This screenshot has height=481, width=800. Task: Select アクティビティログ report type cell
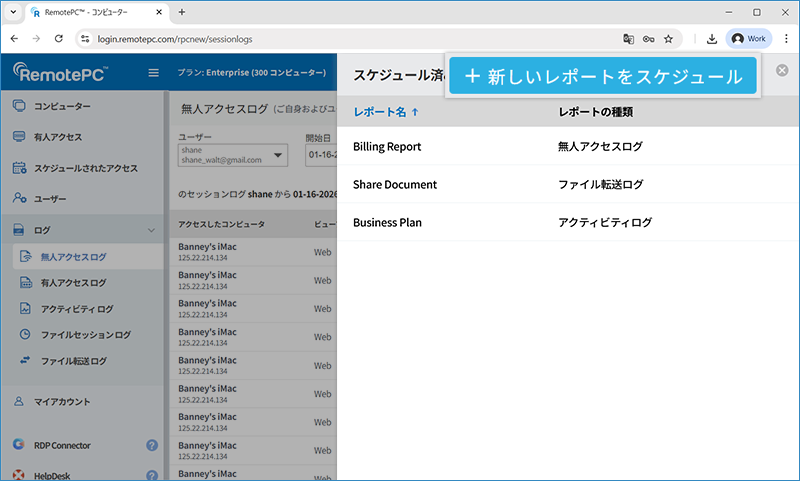coord(605,222)
